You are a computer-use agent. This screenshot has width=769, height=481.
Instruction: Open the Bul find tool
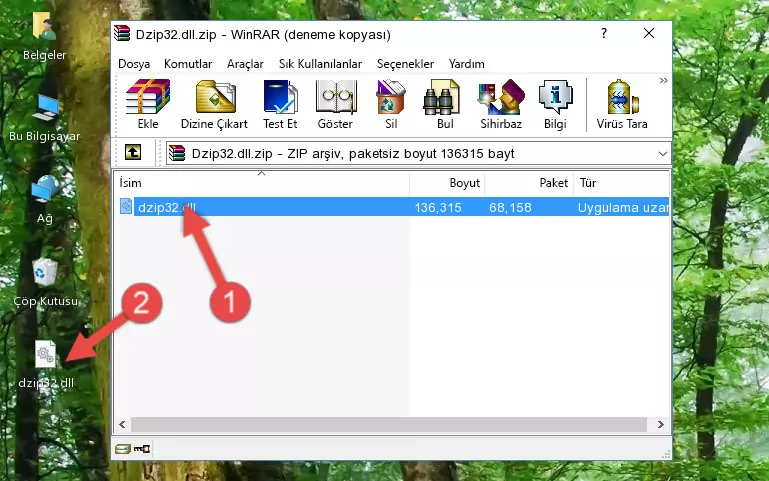click(x=444, y=104)
